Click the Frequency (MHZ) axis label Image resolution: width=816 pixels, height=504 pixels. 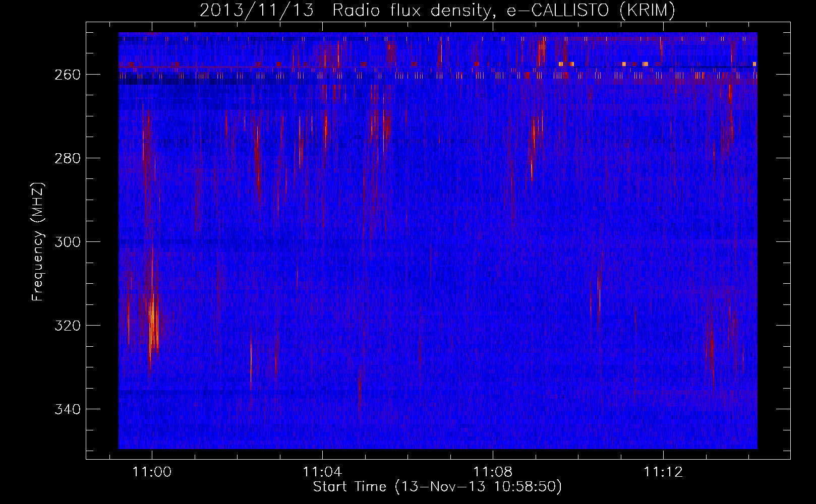[x=38, y=241]
